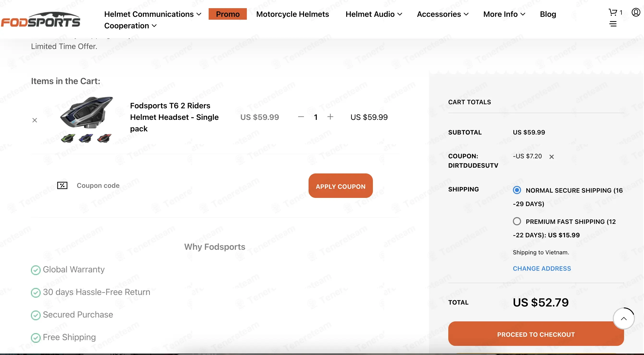This screenshot has width=644, height=355.
Task: Click the Free Shipping checkmark icon
Action: (36, 338)
